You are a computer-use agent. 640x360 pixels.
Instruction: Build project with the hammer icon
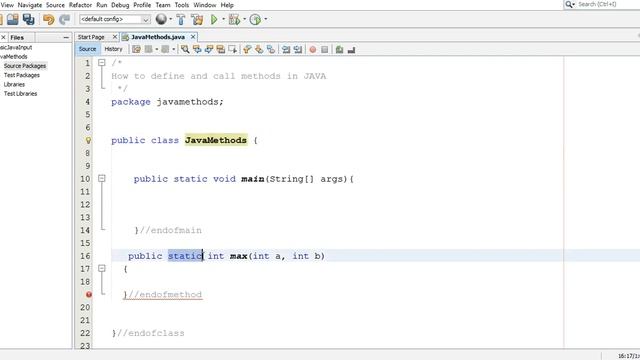tap(180, 19)
